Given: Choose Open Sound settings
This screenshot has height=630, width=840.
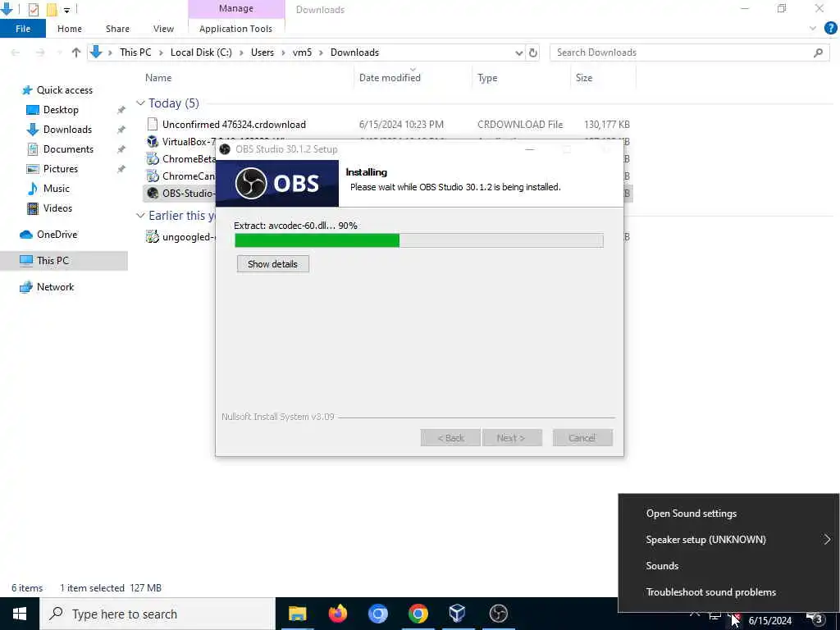Looking at the screenshot, I should (x=691, y=514).
